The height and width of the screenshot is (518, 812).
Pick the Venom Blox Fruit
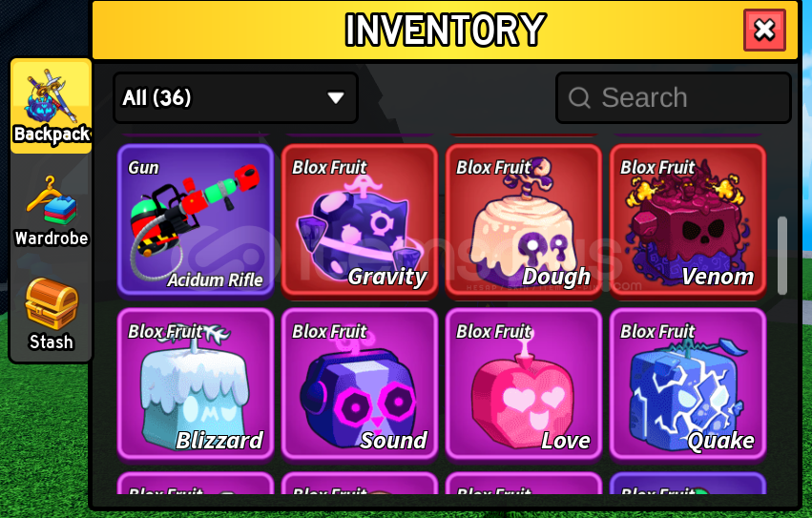click(688, 221)
